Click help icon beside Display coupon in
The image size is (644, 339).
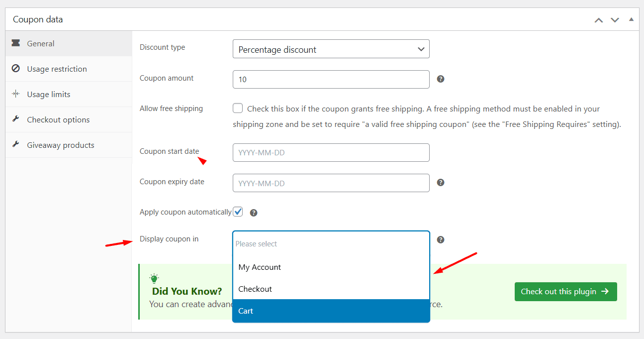[440, 240]
